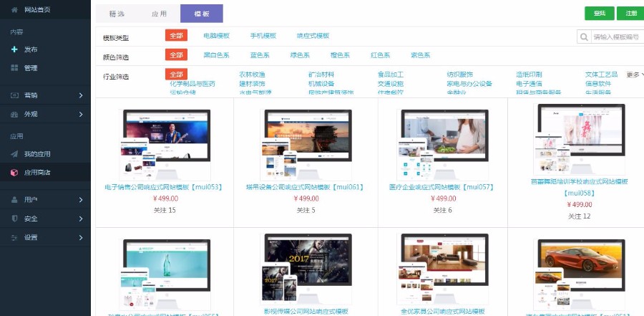Filter by 紫色系 color
This screenshot has height=316, width=644.
click(421, 55)
